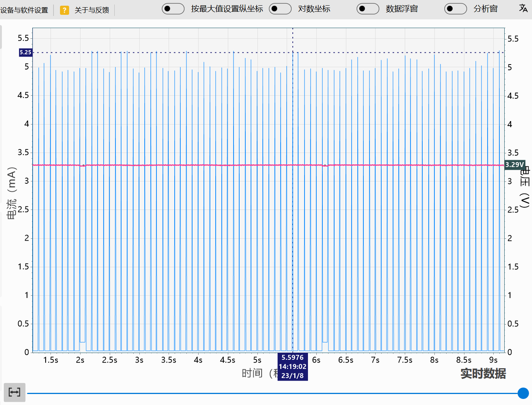Click the 时间 horizontal axis title

(252, 373)
